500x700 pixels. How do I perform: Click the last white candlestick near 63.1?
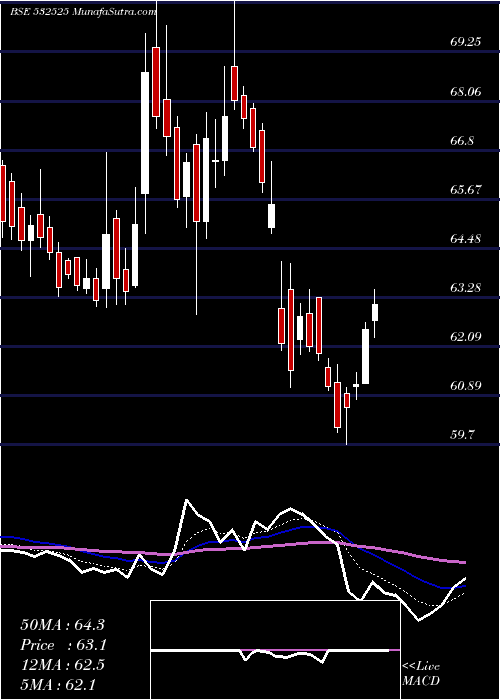(375, 312)
